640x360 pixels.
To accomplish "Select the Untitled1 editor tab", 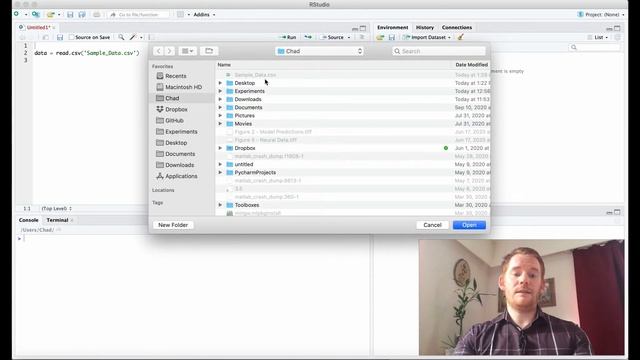I will point(38,27).
